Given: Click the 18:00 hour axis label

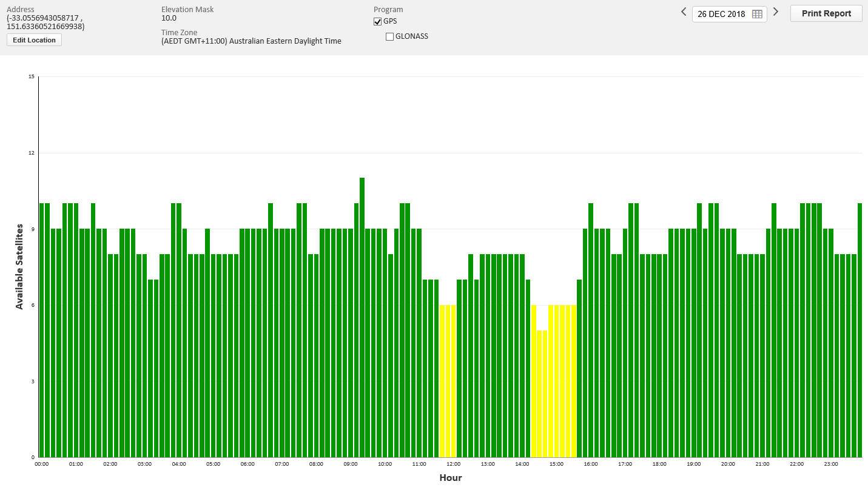Looking at the screenshot, I should click(x=659, y=464).
